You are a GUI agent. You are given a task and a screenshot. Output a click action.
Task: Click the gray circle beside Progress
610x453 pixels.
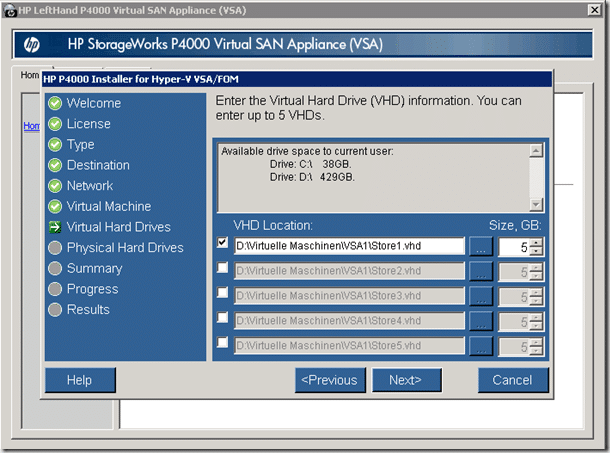[x=55, y=289]
